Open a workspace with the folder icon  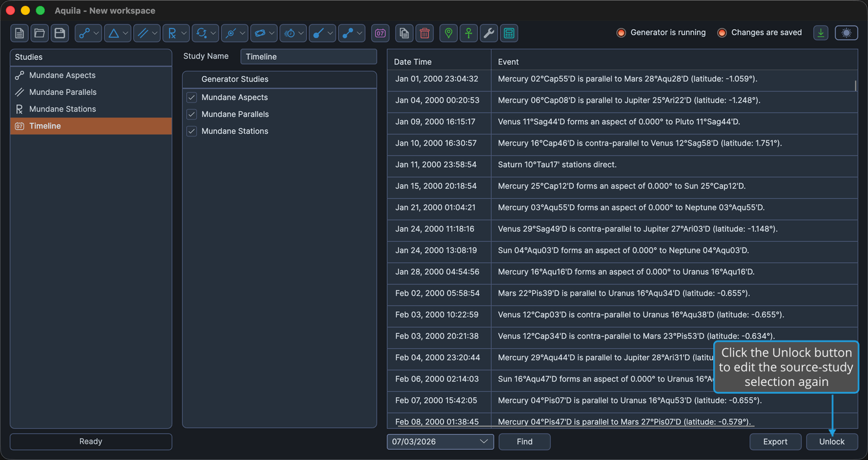pyautogui.click(x=40, y=33)
